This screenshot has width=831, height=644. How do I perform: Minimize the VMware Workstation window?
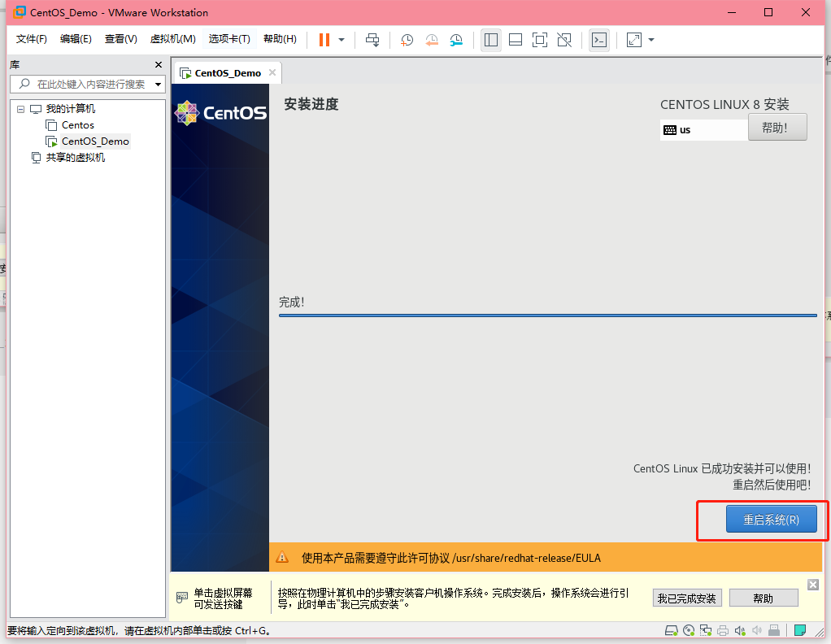pyautogui.click(x=732, y=12)
